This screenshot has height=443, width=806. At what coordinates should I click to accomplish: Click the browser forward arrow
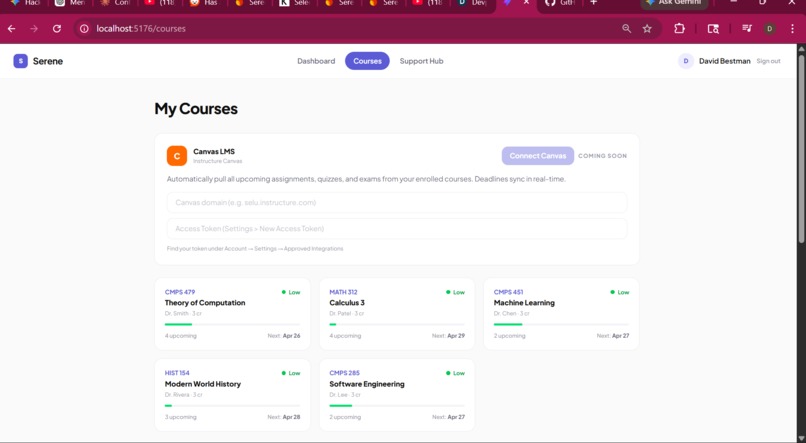[x=34, y=29]
